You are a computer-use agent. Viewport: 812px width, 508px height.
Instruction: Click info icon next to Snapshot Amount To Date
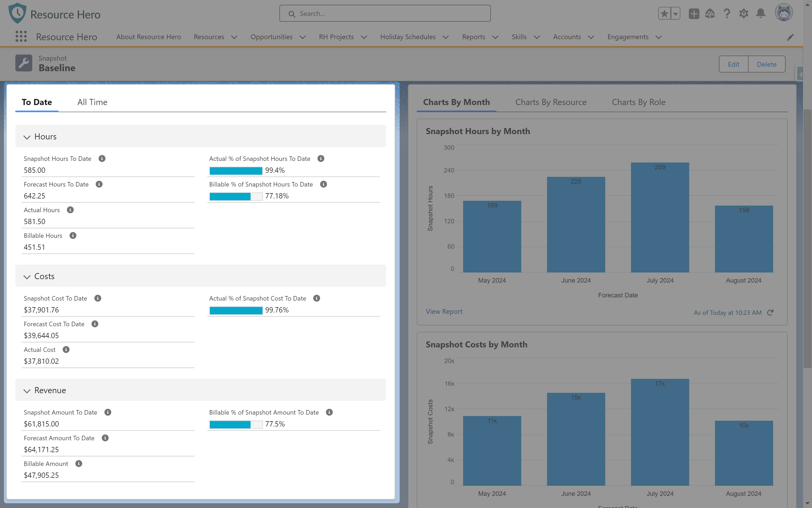tap(108, 412)
